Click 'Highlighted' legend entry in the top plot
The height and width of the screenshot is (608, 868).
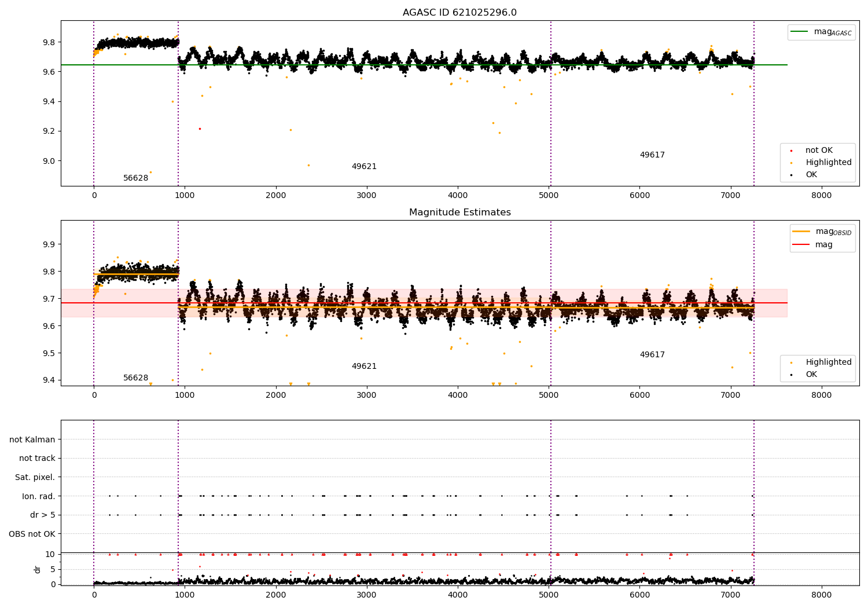coord(829,163)
